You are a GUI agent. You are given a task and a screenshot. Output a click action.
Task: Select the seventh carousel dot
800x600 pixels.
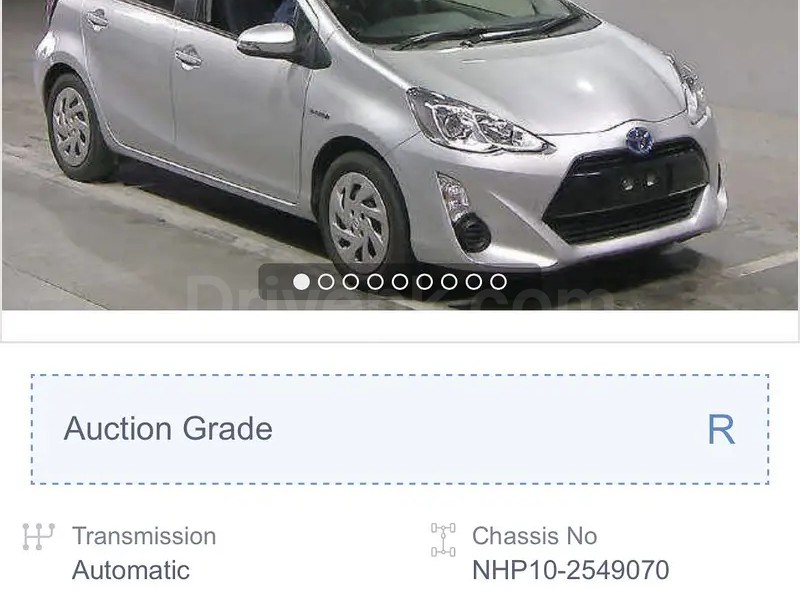449,282
